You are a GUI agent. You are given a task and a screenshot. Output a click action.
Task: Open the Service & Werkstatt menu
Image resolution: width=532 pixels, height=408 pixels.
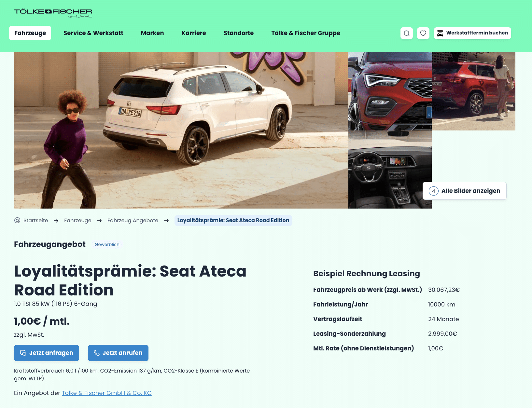(93, 33)
